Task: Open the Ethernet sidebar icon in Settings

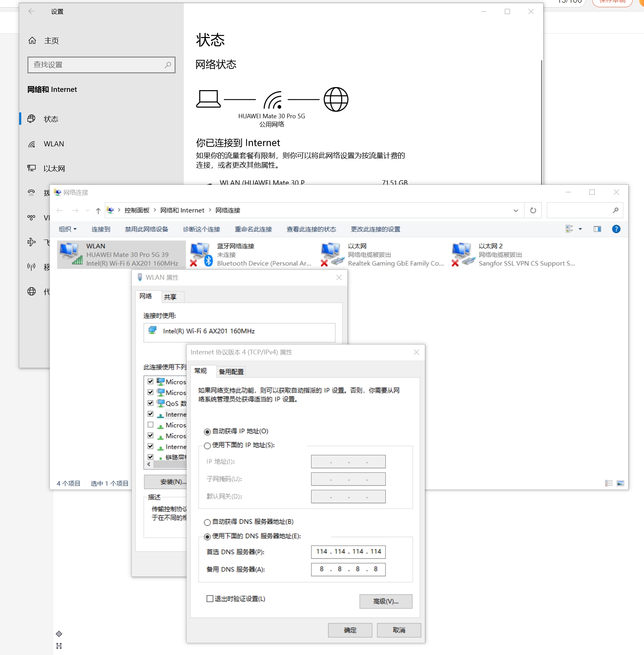Action: tap(32, 168)
